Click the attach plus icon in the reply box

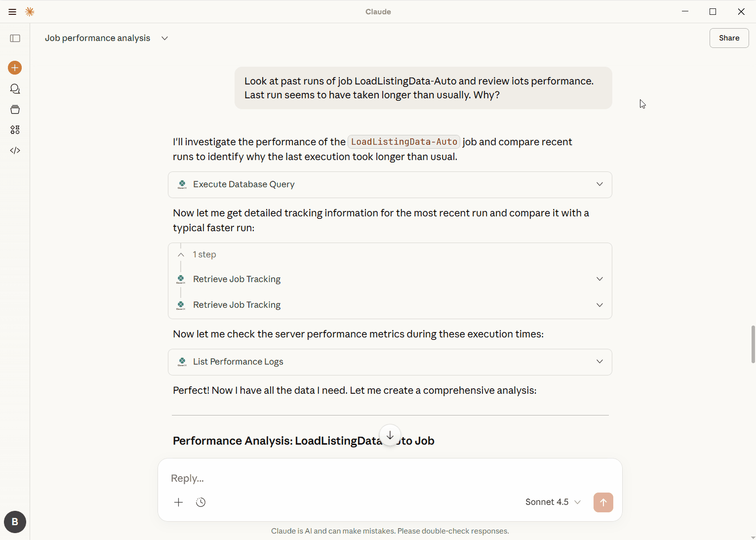(x=179, y=502)
